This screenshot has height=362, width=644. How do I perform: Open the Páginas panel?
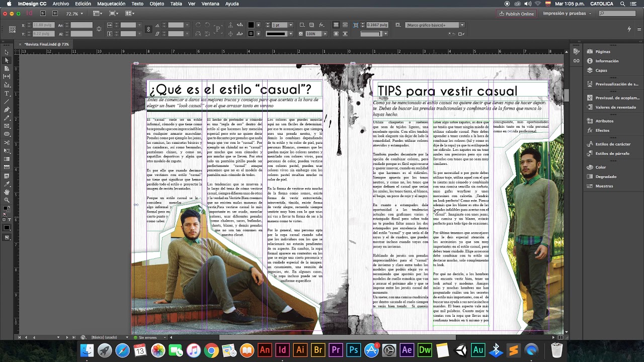[x=602, y=51]
